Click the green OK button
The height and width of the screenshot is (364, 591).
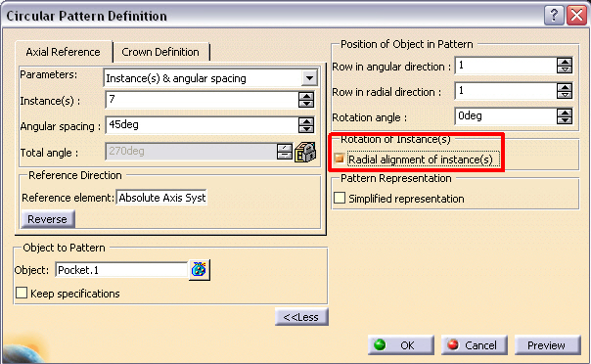[x=400, y=344]
